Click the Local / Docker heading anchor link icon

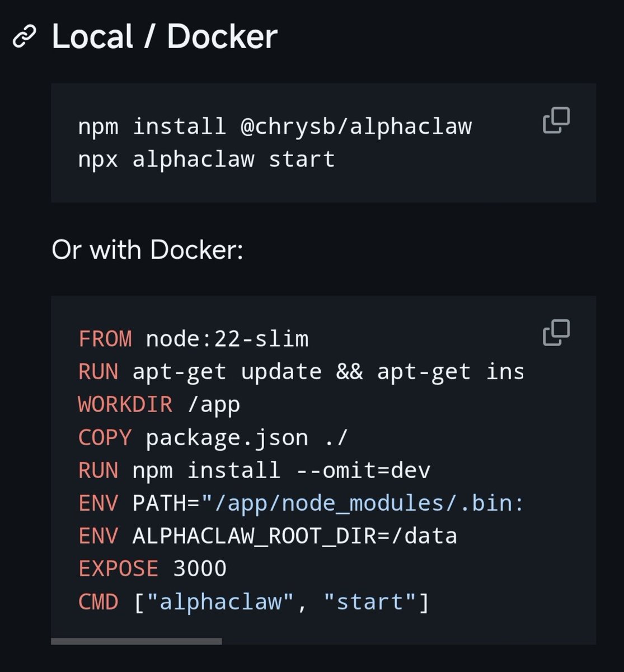click(x=24, y=38)
